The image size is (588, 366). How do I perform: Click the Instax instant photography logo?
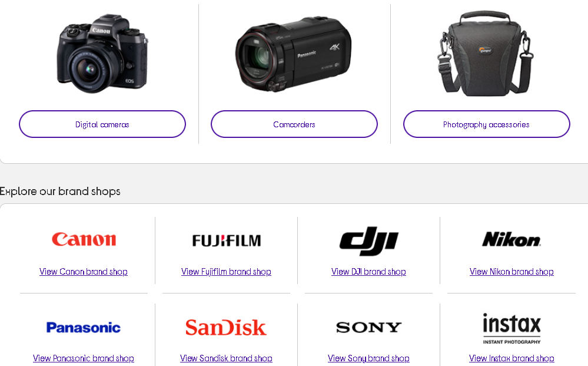[511, 329]
